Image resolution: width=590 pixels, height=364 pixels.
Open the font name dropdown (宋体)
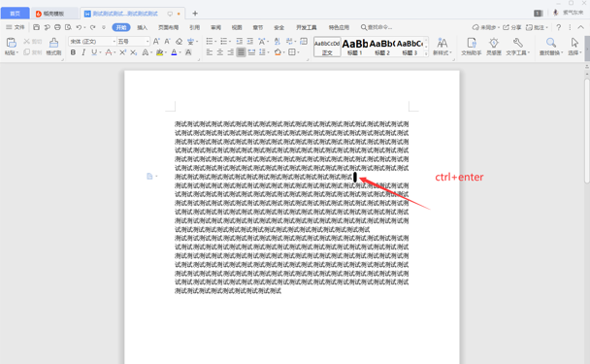[92, 42]
